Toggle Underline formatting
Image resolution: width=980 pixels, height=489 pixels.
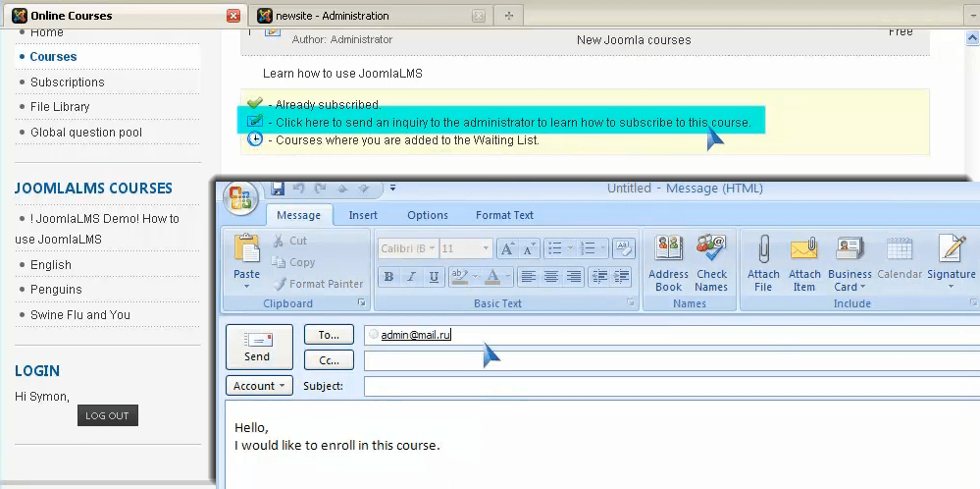click(434, 276)
